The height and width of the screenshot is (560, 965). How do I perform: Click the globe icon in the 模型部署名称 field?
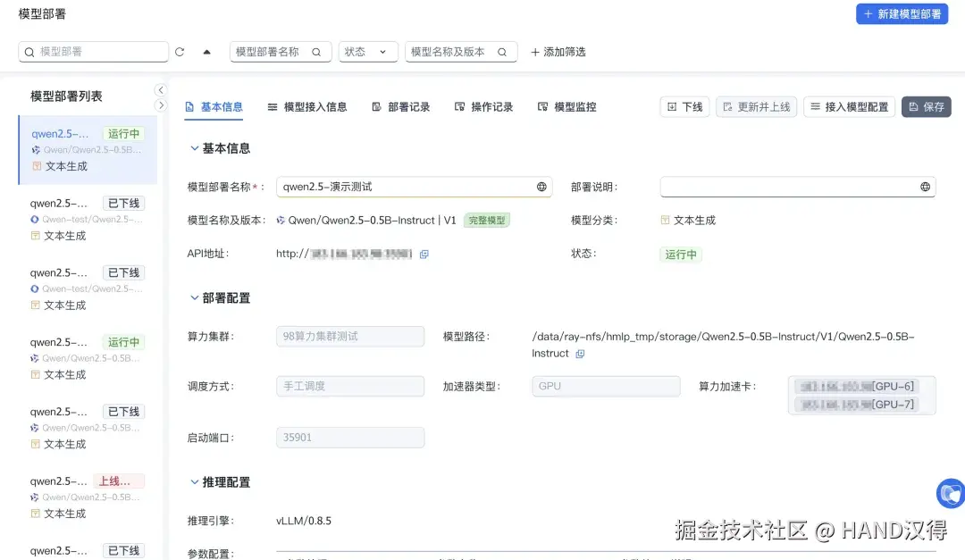(541, 187)
